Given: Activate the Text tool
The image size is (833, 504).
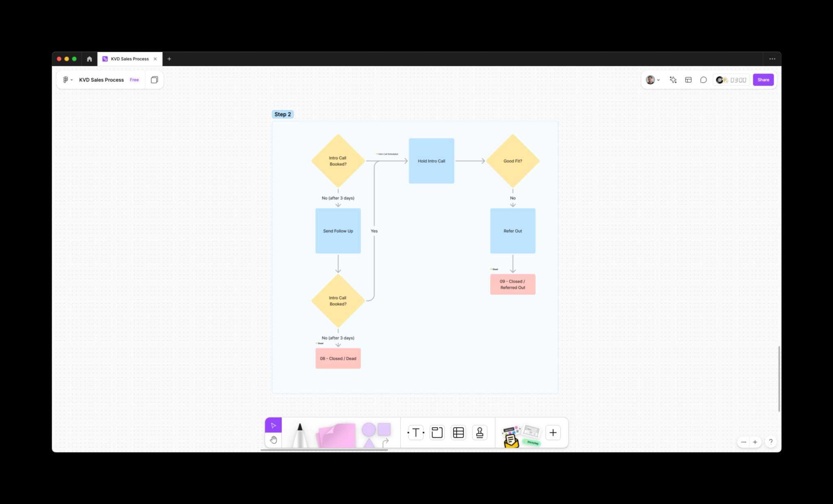Looking at the screenshot, I should (416, 432).
